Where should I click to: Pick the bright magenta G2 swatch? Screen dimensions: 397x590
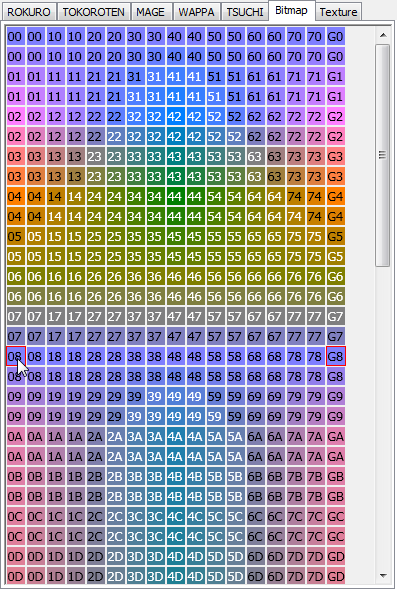(x=335, y=116)
